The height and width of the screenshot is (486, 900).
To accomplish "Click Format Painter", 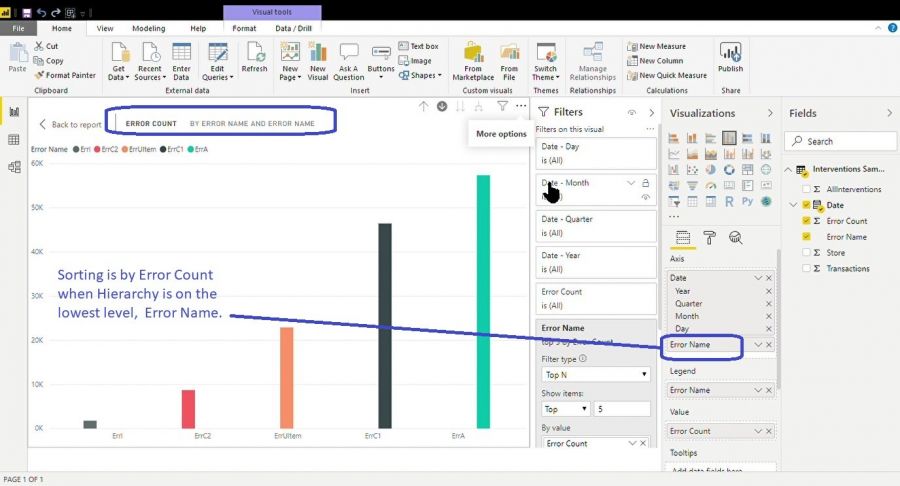I will pyautogui.click(x=65, y=75).
